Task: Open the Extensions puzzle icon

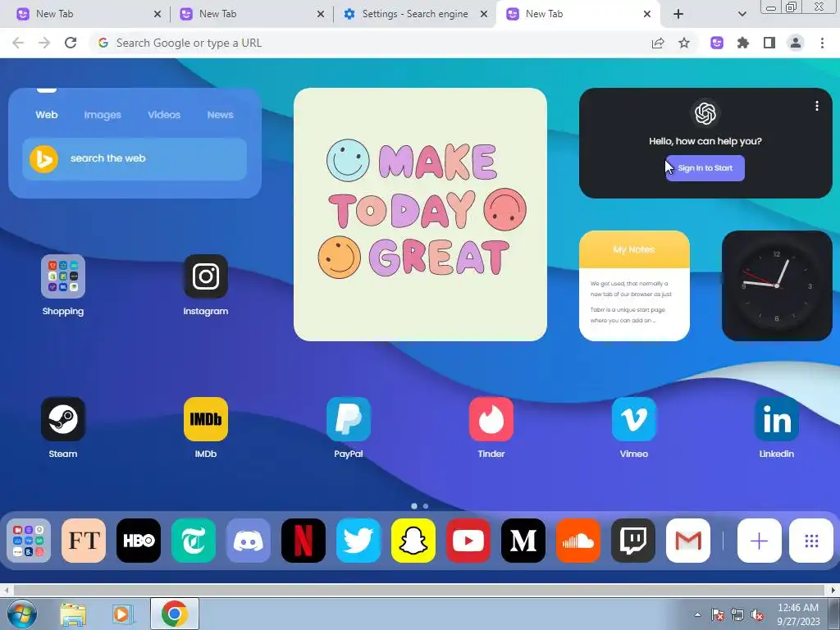Action: click(743, 43)
